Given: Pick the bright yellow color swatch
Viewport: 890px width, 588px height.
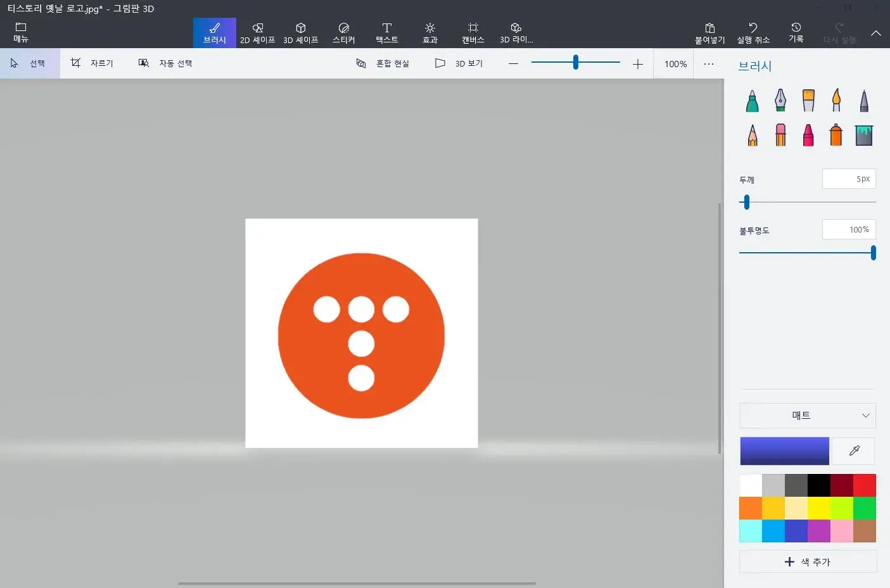Looking at the screenshot, I should click(819, 508).
